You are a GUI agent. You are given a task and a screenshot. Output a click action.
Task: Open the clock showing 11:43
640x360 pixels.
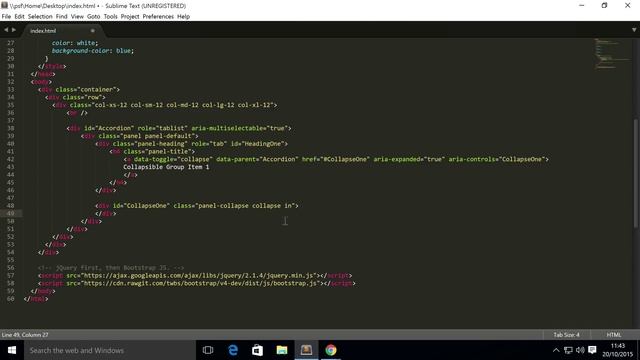pyautogui.click(x=618, y=350)
